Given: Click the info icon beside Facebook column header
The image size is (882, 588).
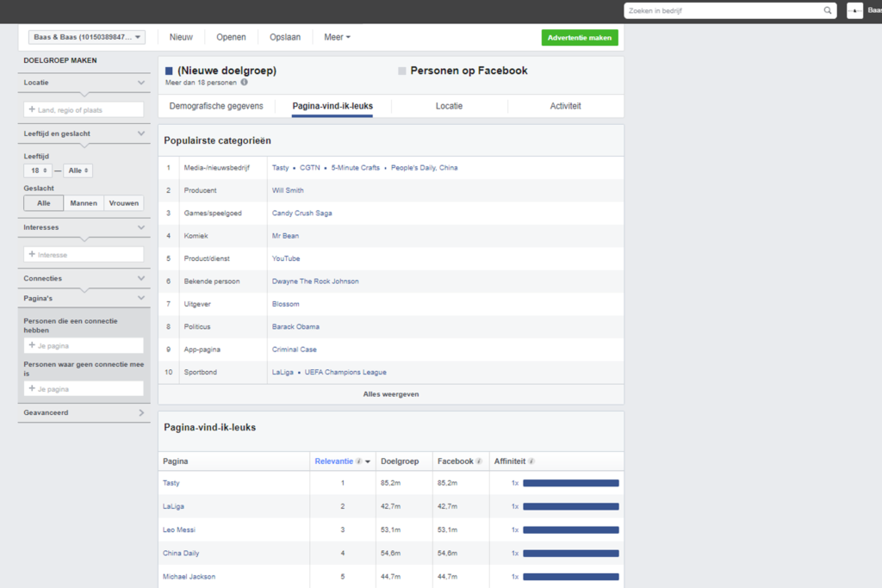Looking at the screenshot, I should [x=479, y=461].
